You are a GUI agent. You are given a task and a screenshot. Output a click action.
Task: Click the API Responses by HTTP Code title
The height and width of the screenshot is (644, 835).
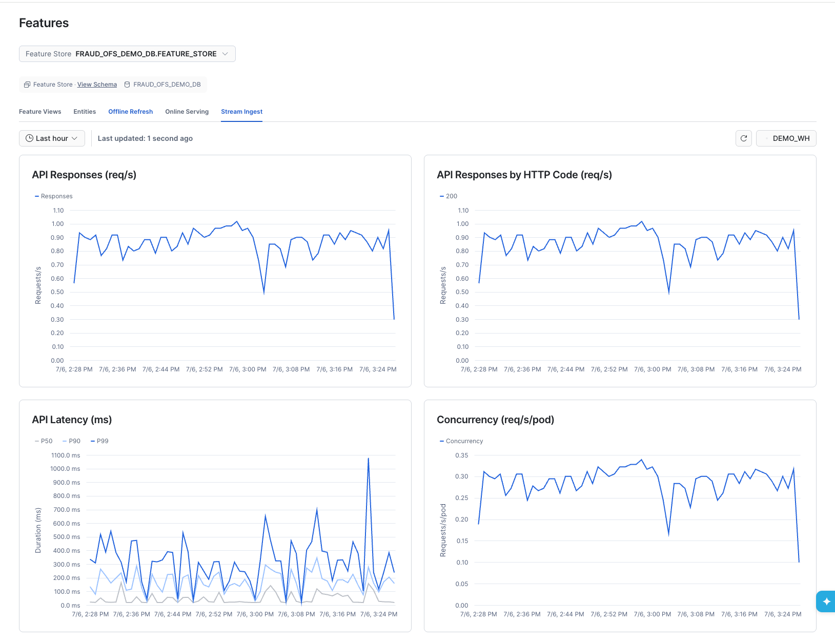pyautogui.click(x=524, y=175)
